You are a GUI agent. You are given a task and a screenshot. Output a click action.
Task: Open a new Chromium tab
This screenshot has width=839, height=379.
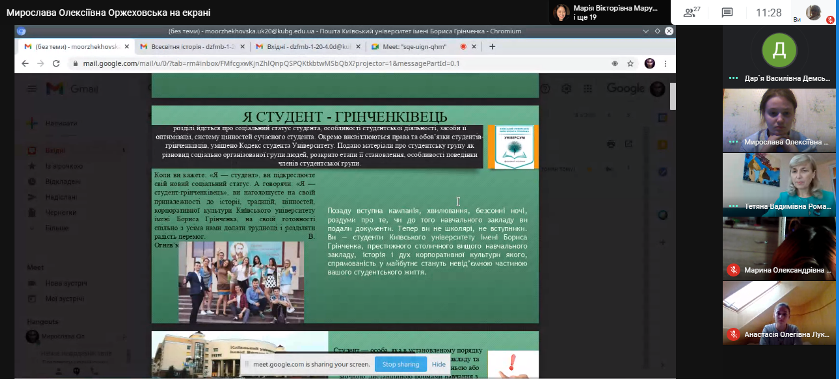coord(492,47)
